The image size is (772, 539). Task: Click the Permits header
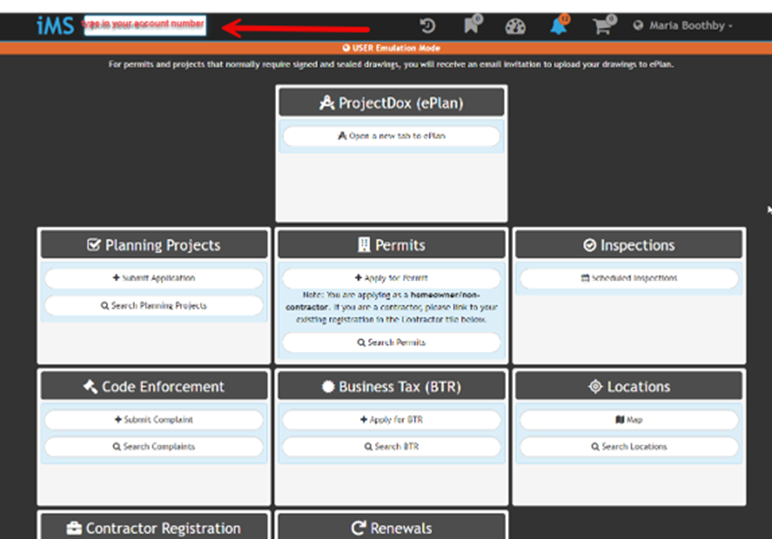pyautogui.click(x=391, y=245)
